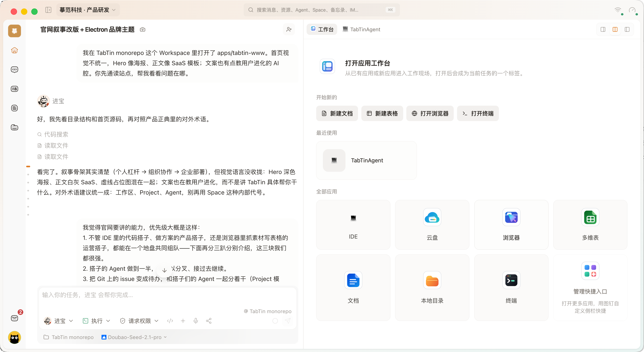Viewport: 644px width, 352px height.
Task: Open the recent TabTinAgent card
Action: pos(366,160)
